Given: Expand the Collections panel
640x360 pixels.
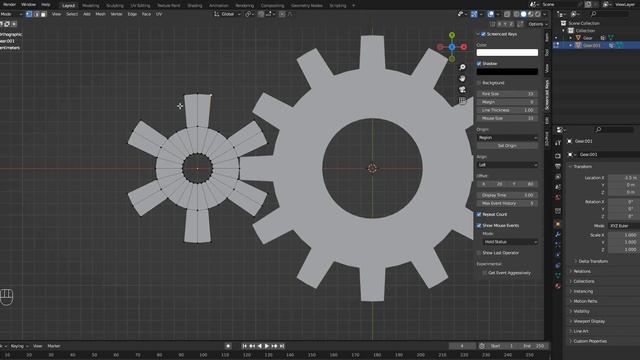Looking at the screenshot, I should tap(584, 281).
